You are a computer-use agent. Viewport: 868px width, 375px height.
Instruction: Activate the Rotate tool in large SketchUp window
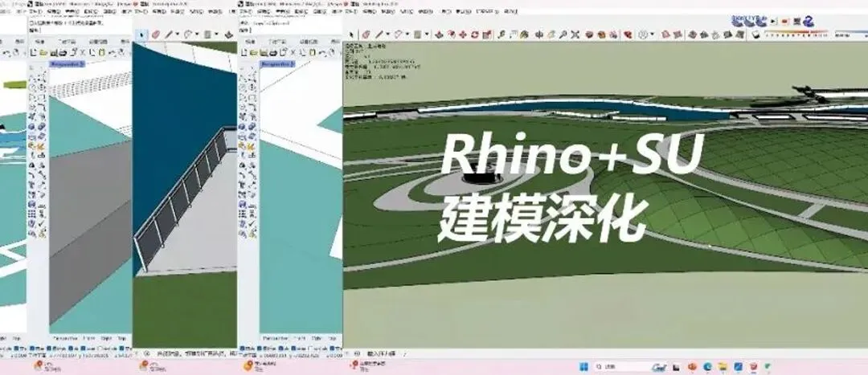[x=474, y=35]
